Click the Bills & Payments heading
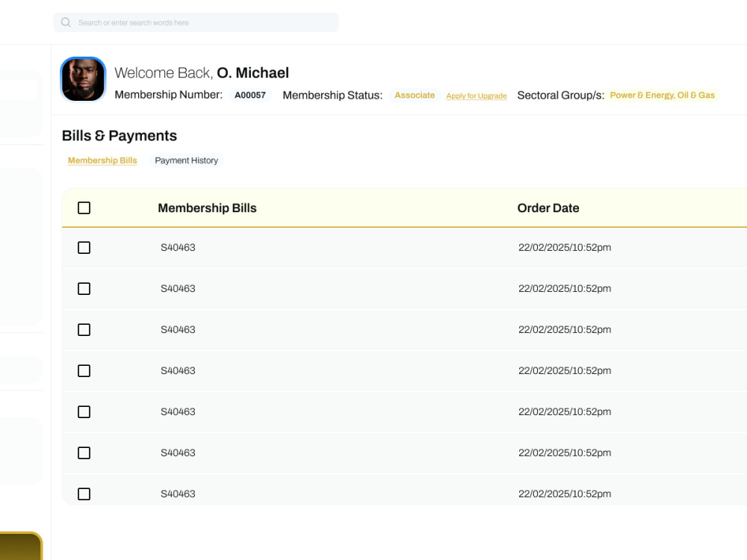The width and height of the screenshot is (747, 560). [120, 136]
